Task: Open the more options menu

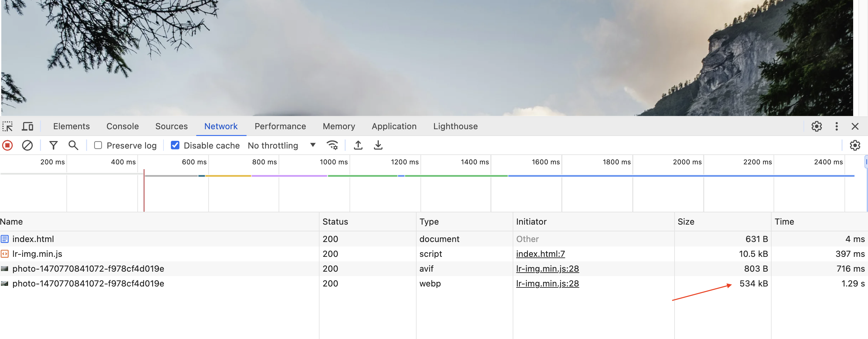Action: (x=836, y=126)
